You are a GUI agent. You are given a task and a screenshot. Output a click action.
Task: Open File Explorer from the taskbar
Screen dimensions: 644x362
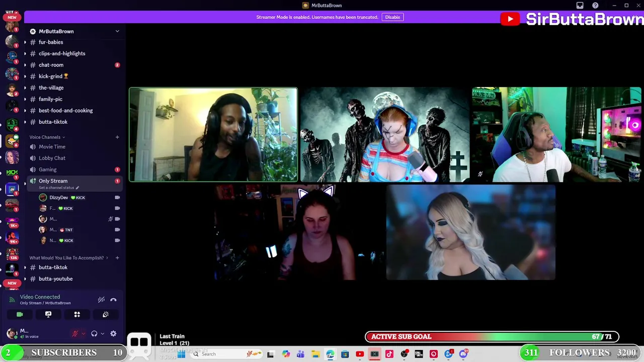(315, 354)
